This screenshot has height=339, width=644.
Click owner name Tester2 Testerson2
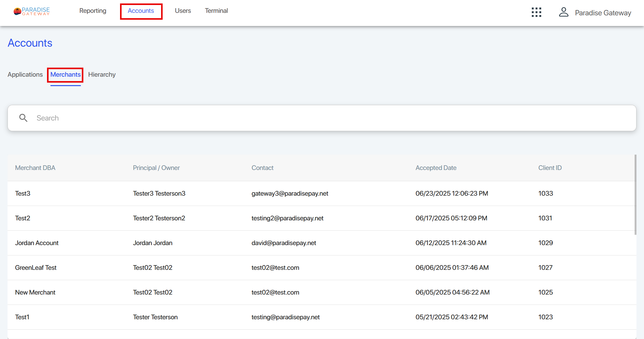click(x=159, y=218)
